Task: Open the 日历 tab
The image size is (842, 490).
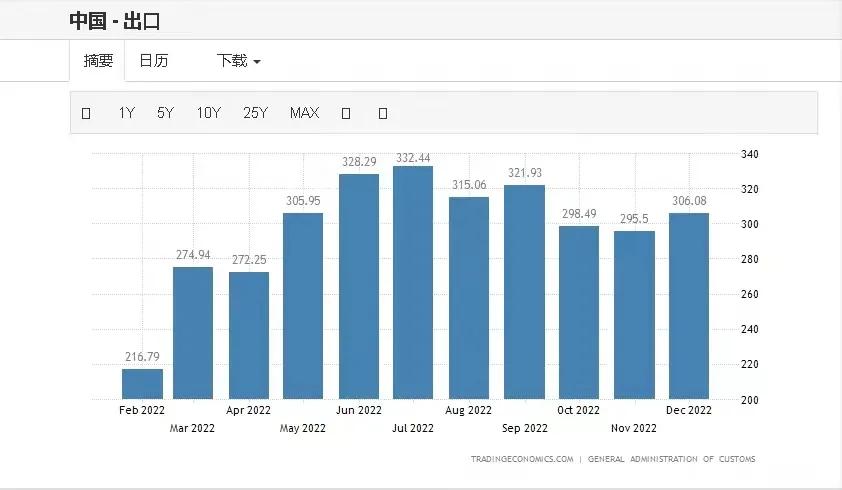Action: pyautogui.click(x=153, y=61)
